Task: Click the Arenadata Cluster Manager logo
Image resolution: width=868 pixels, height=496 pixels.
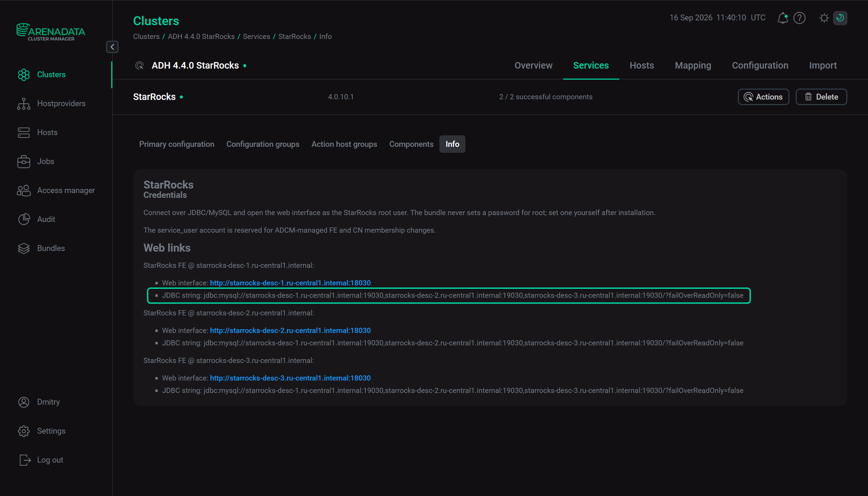Action: (x=51, y=32)
